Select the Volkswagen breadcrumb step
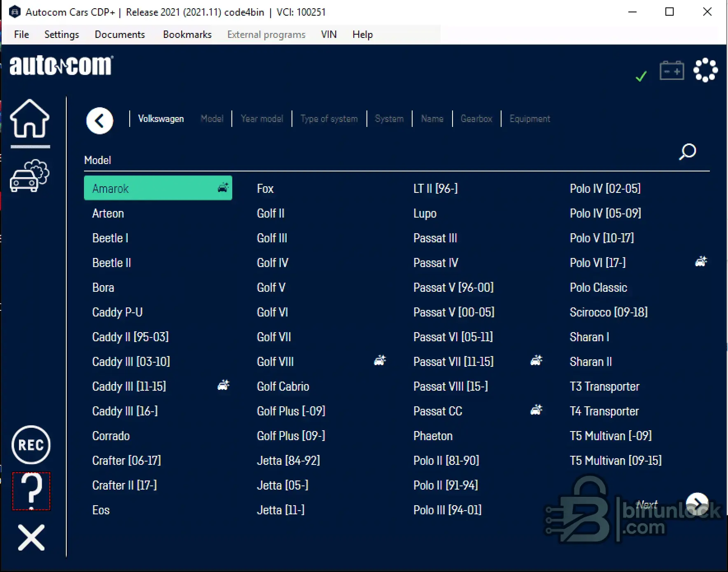Image resolution: width=728 pixels, height=572 pixels. click(x=161, y=119)
